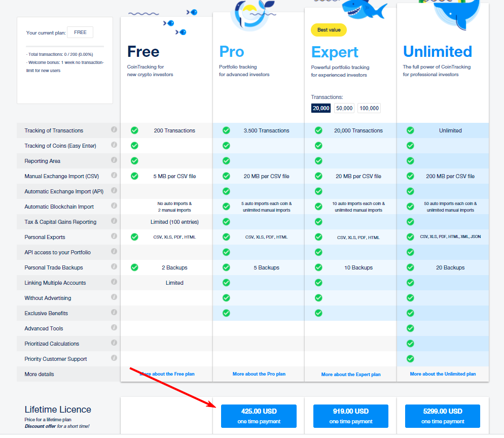504x438 pixels.
Task: Click info icon for API access to your Portfolio
Action: click(x=114, y=251)
